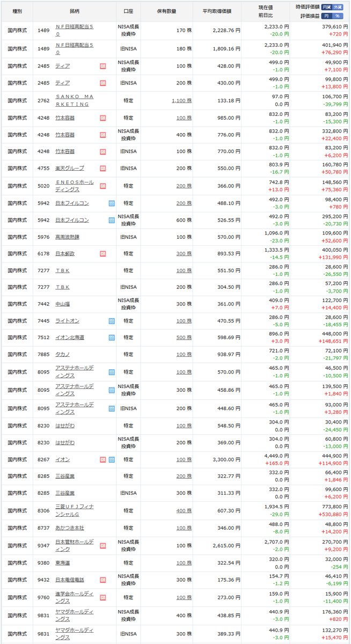Click the blue icon in 日本フイルコン 特定 row
351x644 pixels.
click(x=112, y=203)
